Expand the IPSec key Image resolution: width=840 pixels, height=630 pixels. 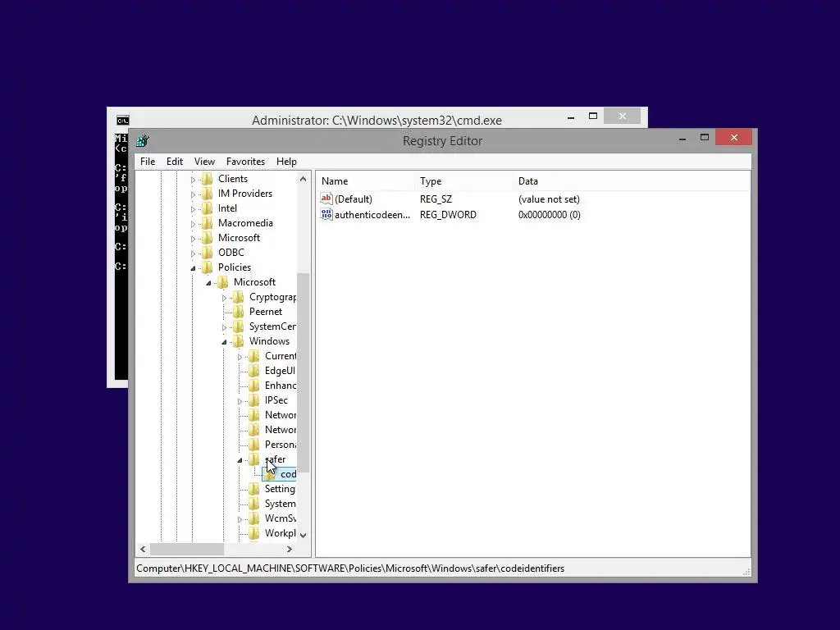coord(240,400)
